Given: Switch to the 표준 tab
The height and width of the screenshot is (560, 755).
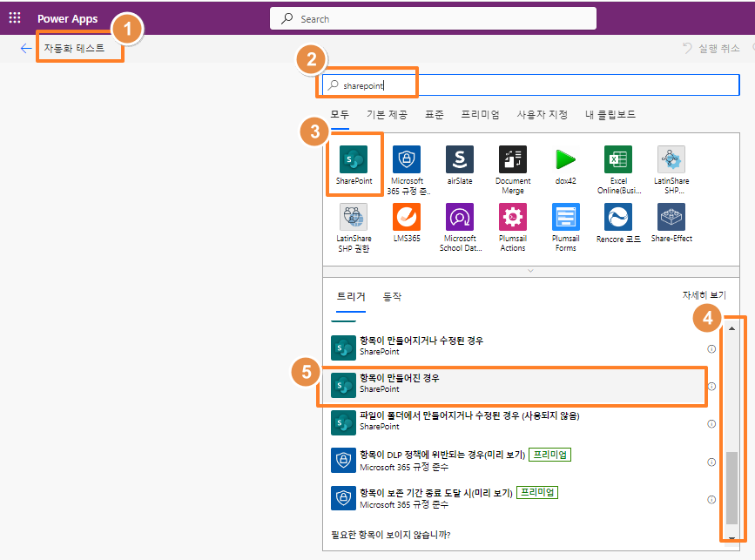Looking at the screenshot, I should point(435,115).
